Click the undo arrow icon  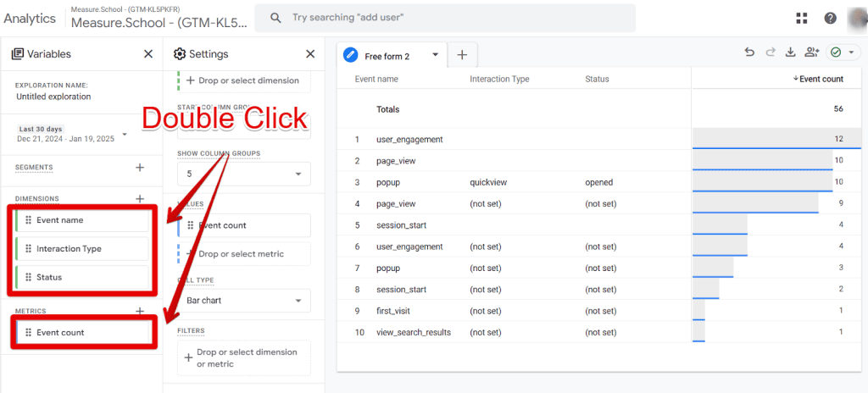coord(749,52)
